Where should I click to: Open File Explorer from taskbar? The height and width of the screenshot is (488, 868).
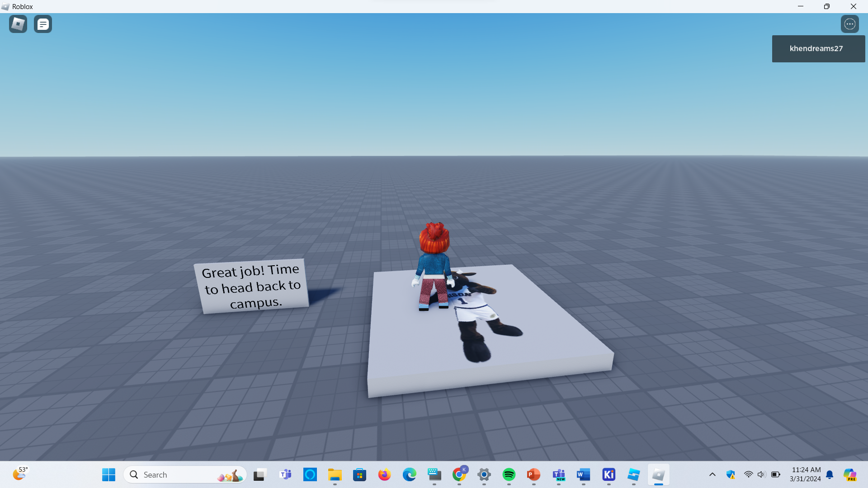point(335,474)
